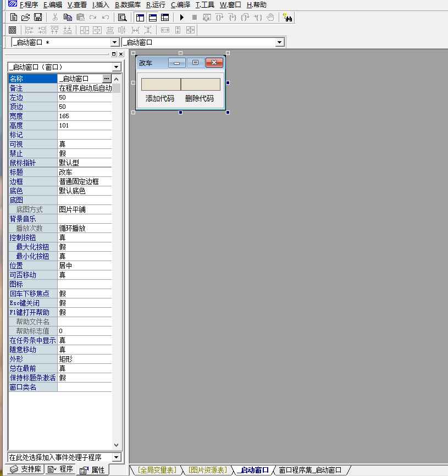Viewport: 448px width, 476px height.
Task: Click the 底色 value 默认底色
Action: coord(85,191)
